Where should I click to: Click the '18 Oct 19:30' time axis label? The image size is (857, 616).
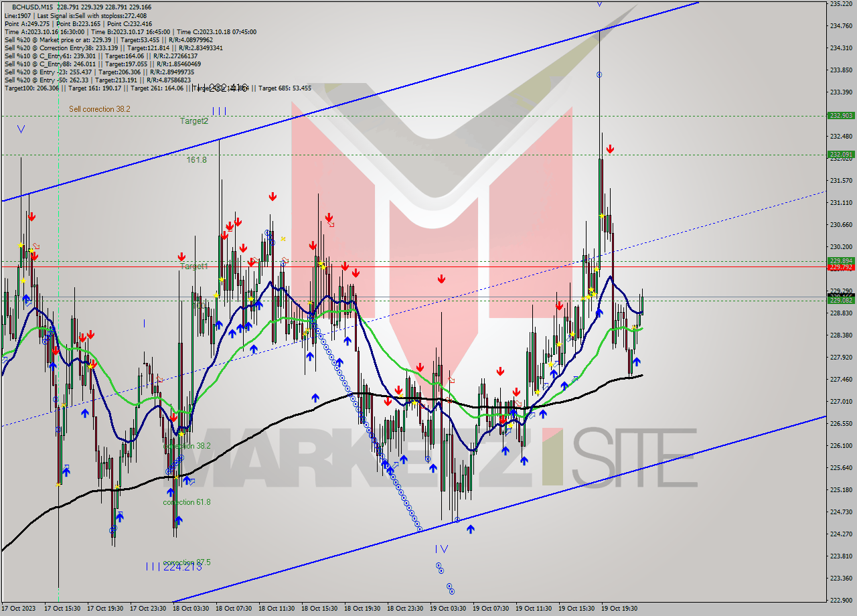pyautogui.click(x=362, y=609)
